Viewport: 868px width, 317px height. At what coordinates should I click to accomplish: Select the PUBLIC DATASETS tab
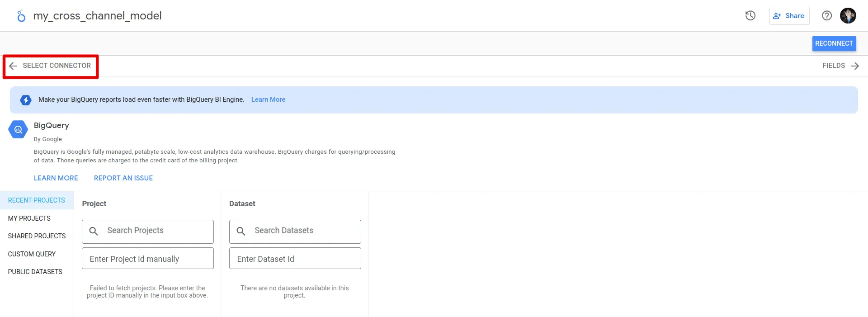[35, 272]
